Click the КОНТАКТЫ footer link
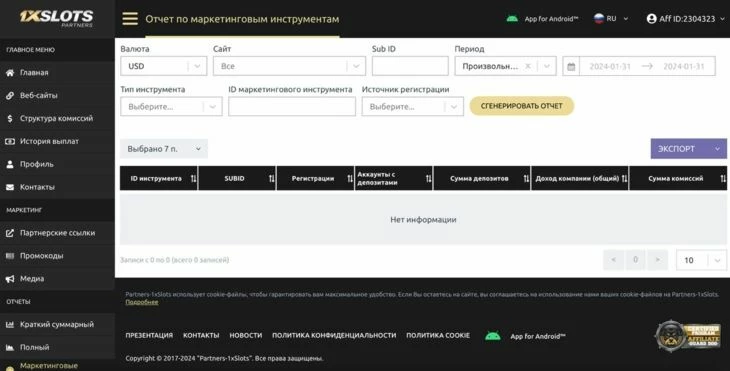This screenshot has height=371, width=730. click(201, 335)
